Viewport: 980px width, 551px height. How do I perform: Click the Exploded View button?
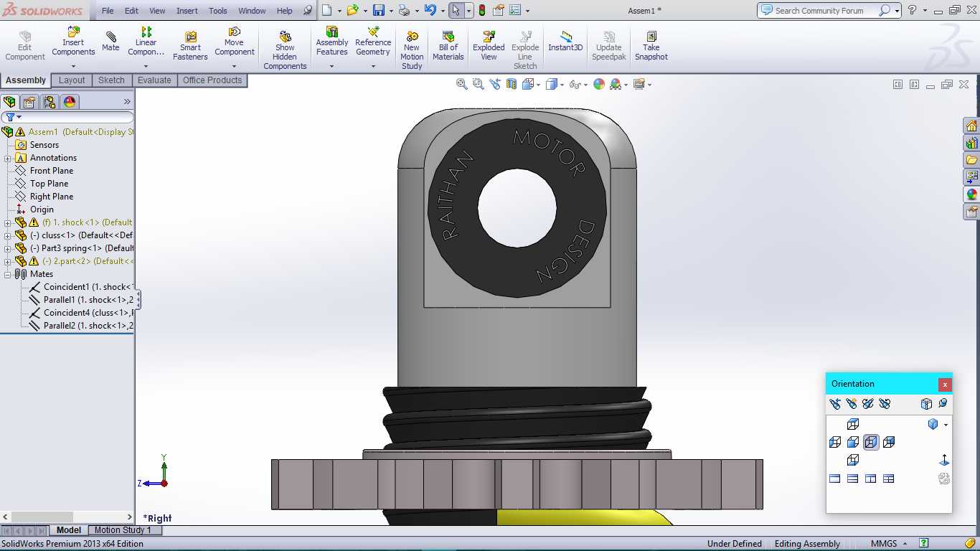click(489, 46)
